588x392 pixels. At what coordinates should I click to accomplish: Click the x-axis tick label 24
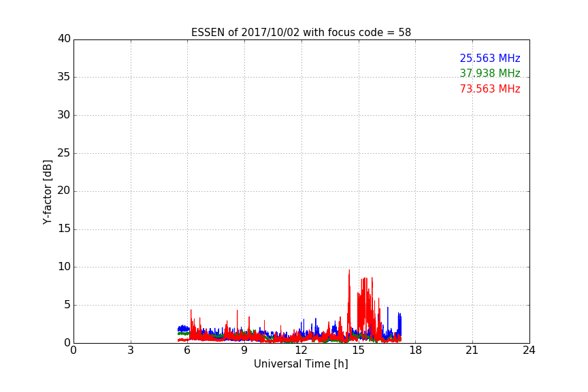529,350
